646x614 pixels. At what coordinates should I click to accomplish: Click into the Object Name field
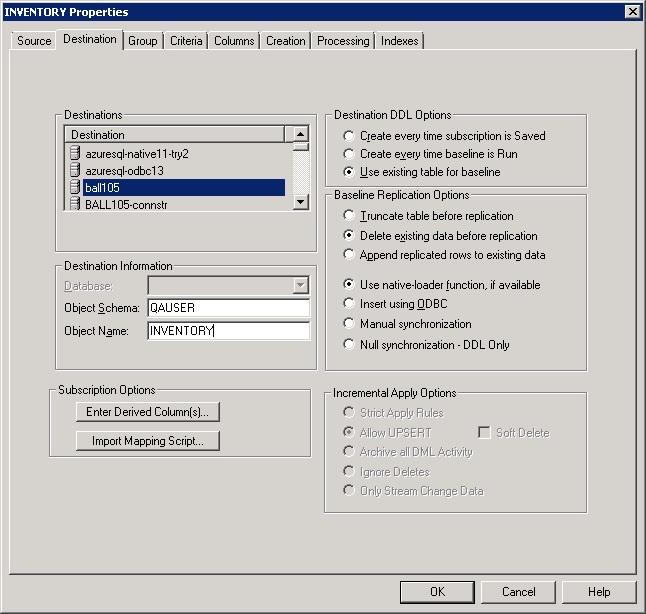coord(228,331)
